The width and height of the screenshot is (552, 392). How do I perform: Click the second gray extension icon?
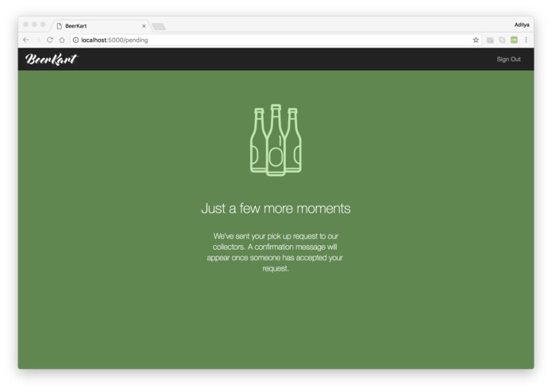click(x=502, y=40)
